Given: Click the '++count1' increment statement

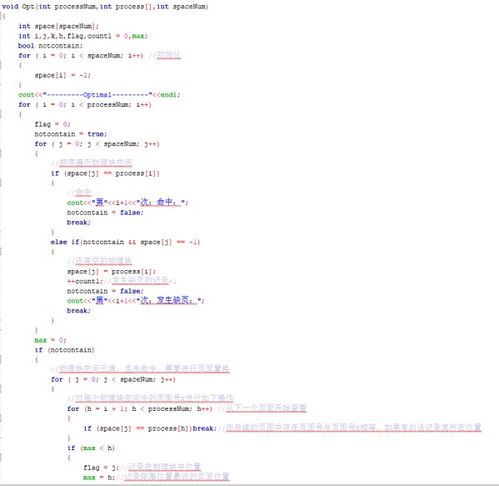Looking at the screenshot, I should [x=85, y=281].
